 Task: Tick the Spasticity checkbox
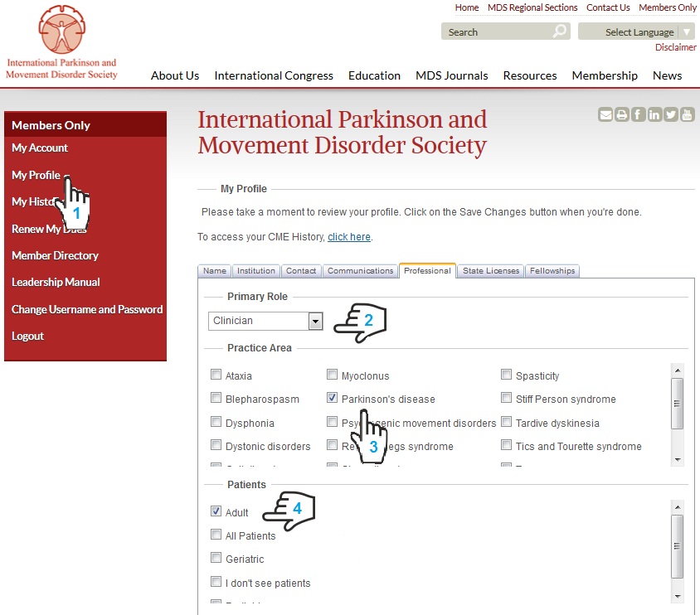pos(506,374)
